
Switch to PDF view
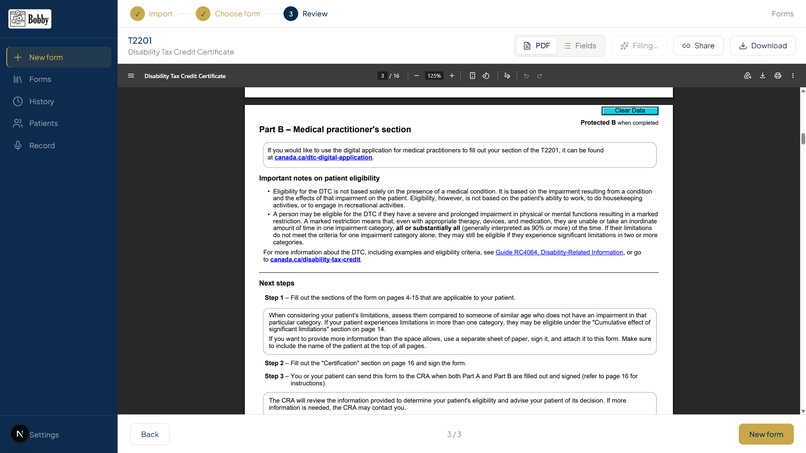pyautogui.click(x=536, y=46)
